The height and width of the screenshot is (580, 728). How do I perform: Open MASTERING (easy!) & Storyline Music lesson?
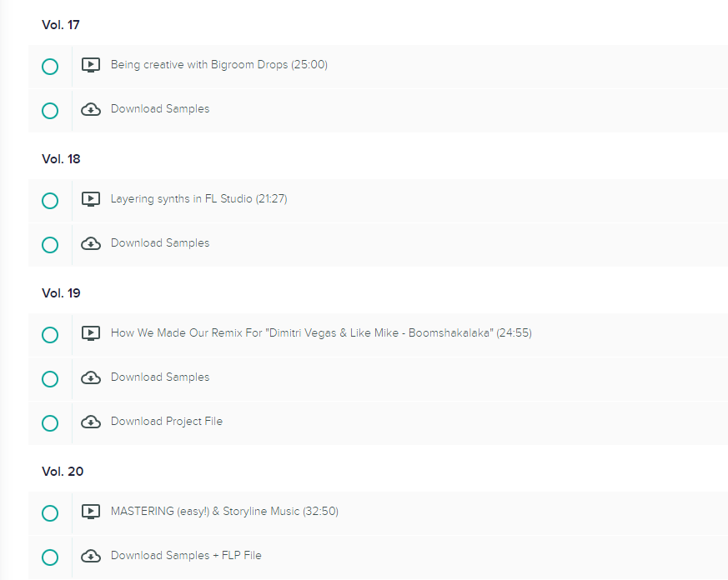[224, 511]
